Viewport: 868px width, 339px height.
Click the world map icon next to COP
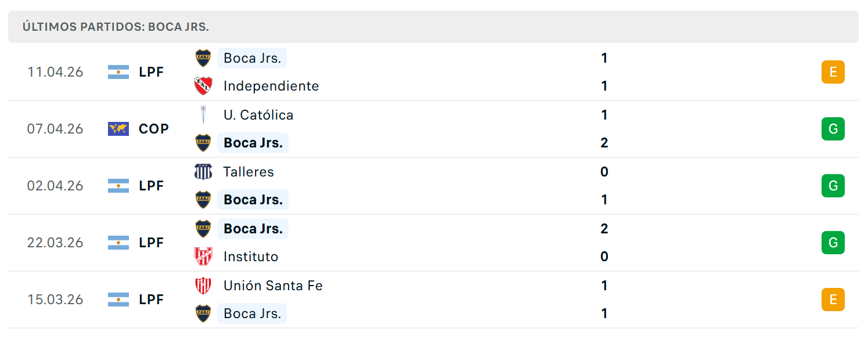(118, 129)
